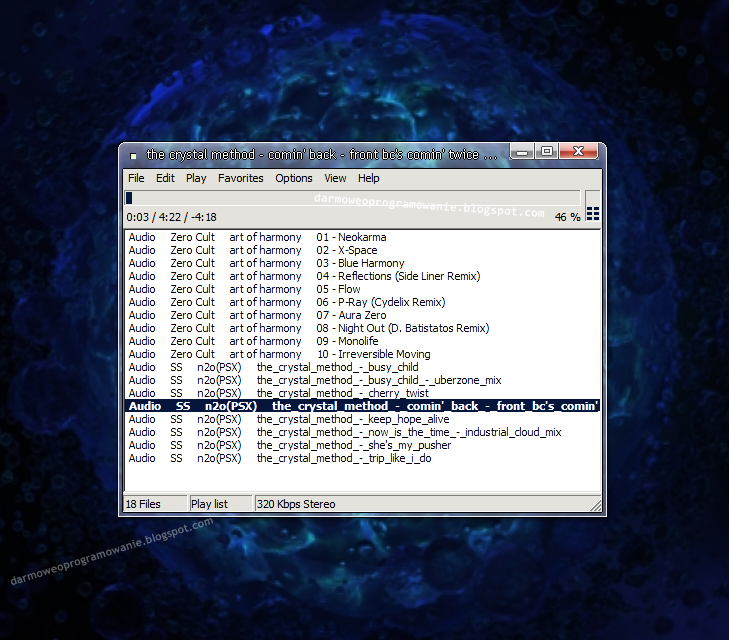Click the app icon in the title bar

[x=133, y=156]
